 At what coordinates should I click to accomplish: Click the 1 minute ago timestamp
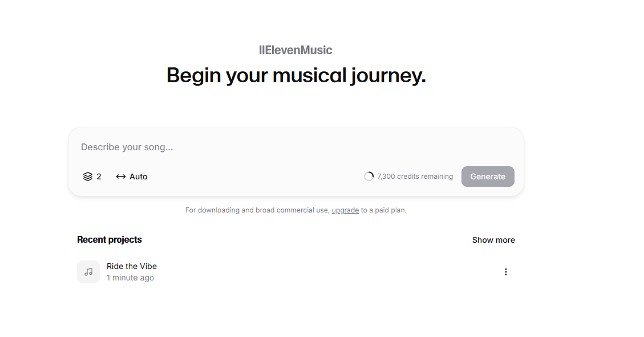pyautogui.click(x=130, y=278)
